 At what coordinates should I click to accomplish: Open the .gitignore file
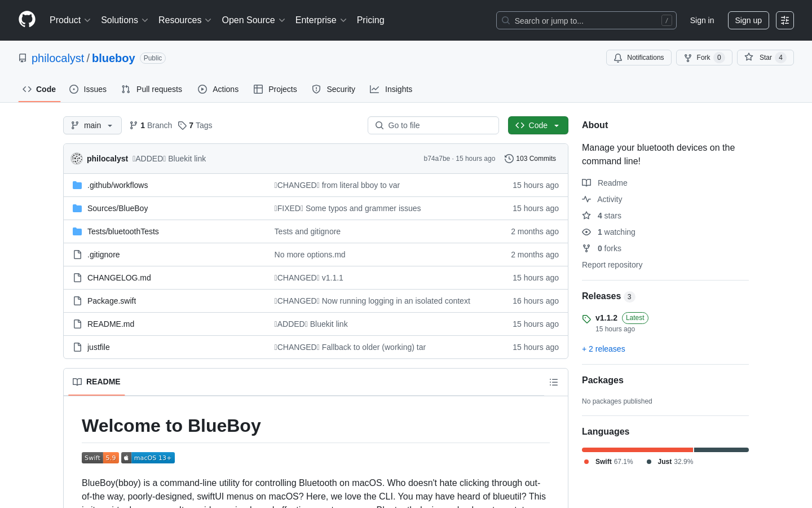(x=104, y=255)
